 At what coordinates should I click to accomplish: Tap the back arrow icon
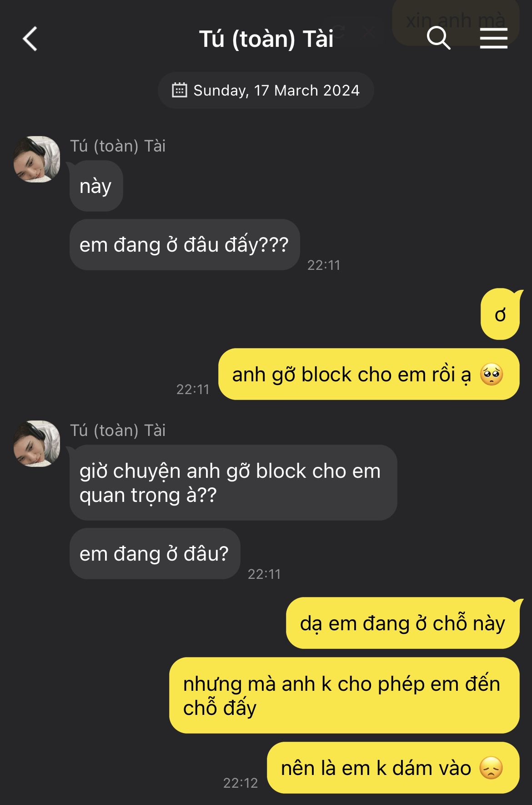pyautogui.click(x=30, y=39)
